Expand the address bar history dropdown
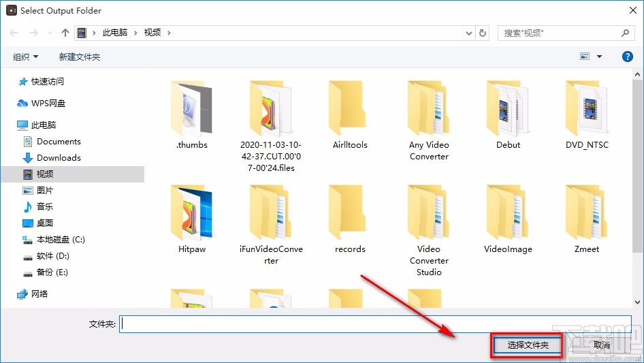 [x=468, y=33]
